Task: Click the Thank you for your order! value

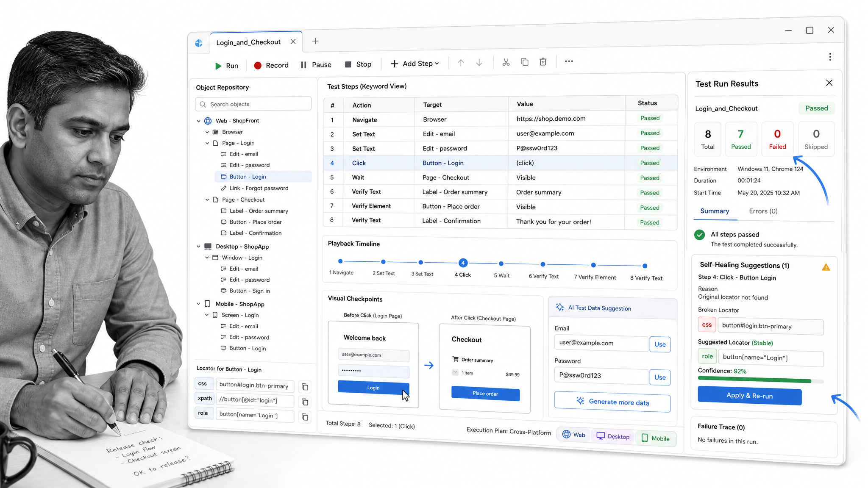Action: click(x=566, y=222)
